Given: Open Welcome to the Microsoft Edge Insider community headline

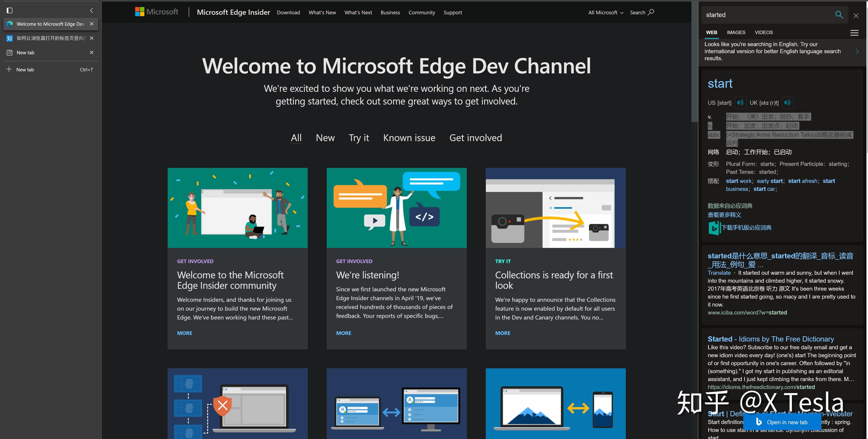Looking at the screenshot, I should [x=230, y=280].
